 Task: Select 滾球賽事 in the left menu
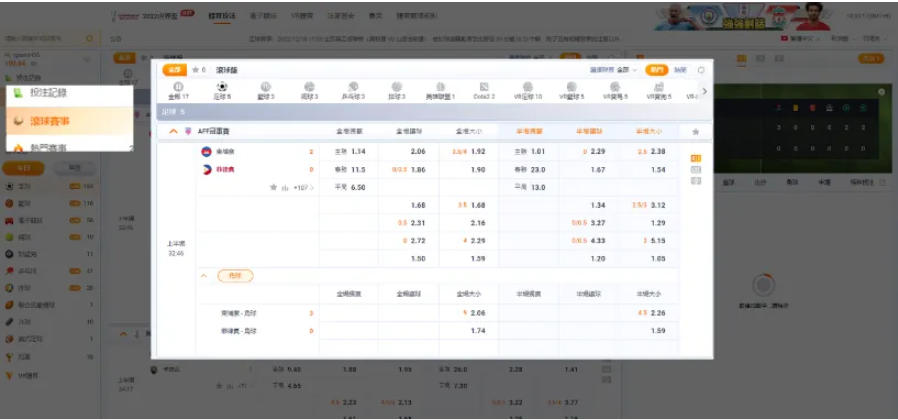coord(52,121)
